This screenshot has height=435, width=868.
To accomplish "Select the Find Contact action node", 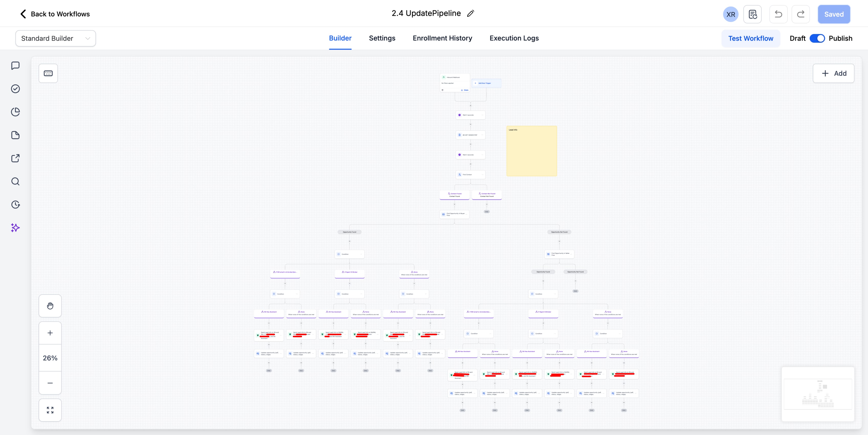I will pos(470,175).
